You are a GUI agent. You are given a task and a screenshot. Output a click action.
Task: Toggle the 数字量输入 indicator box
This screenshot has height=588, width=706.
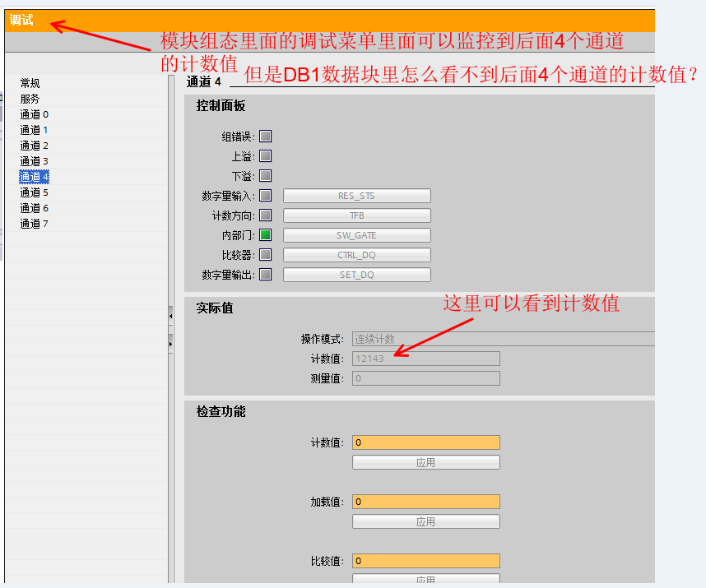point(265,196)
